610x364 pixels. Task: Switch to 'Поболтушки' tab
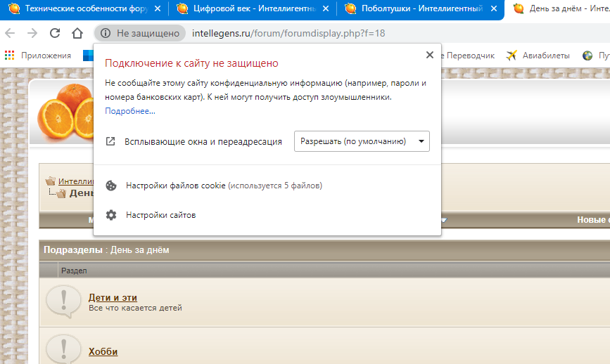pos(420,9)
